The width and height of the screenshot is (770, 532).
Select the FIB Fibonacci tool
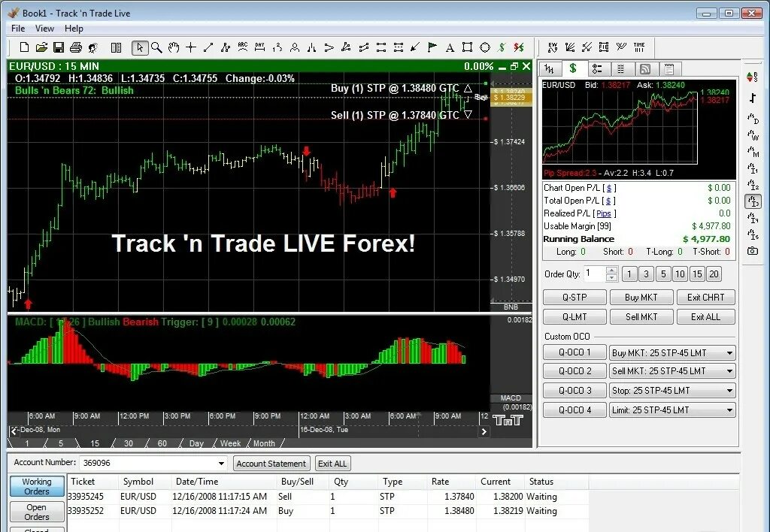click(x=604, y=47)
